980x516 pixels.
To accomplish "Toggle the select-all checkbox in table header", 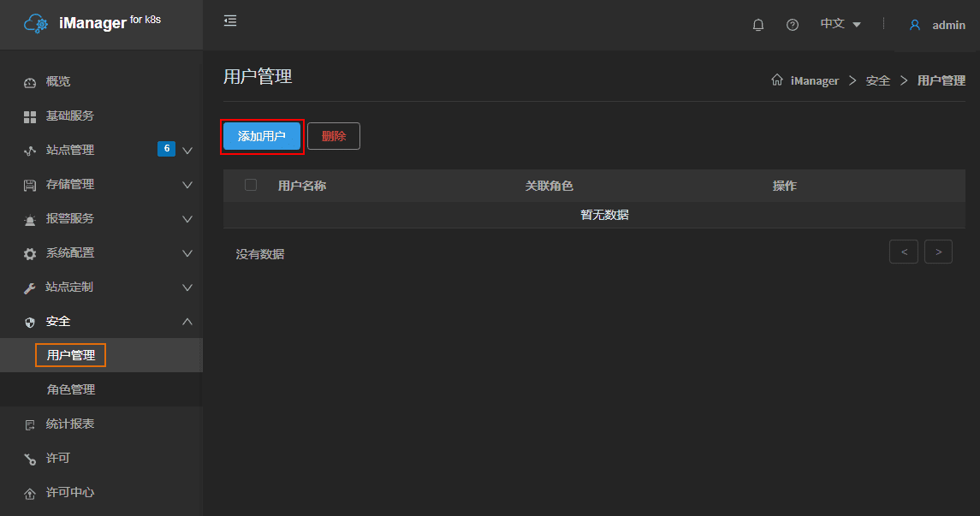I will (x=251, y=185).
